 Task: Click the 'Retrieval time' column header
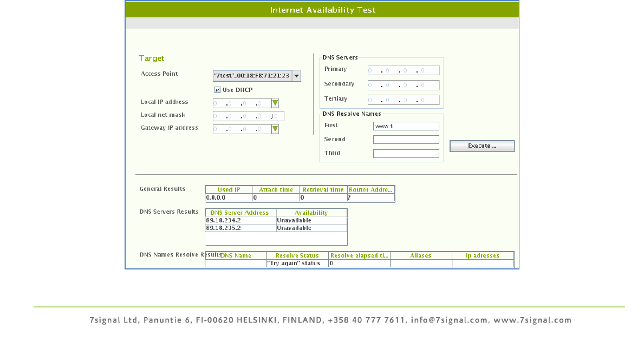[x=323, y=190]
